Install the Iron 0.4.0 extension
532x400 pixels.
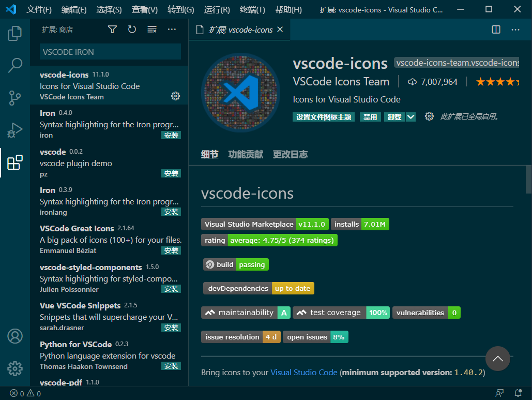point(171,135)
